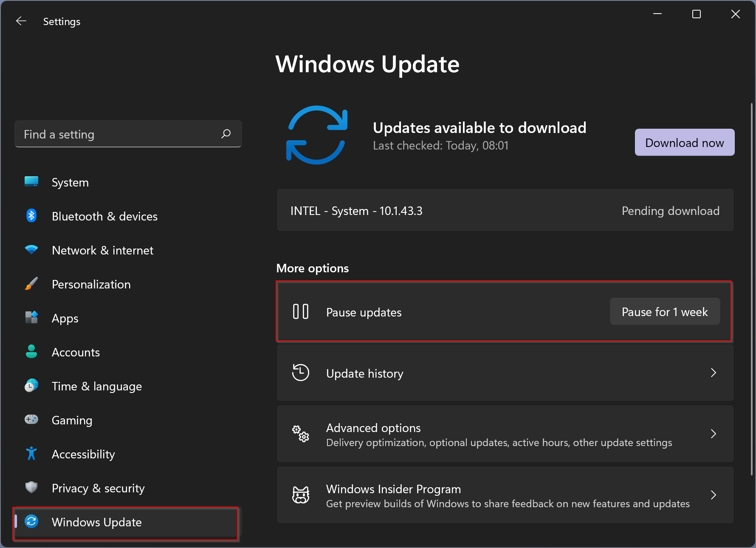This screenshot has width=756, height=548.
Task: Open Windows Insider Program chevron
Action: pos(714,495)
